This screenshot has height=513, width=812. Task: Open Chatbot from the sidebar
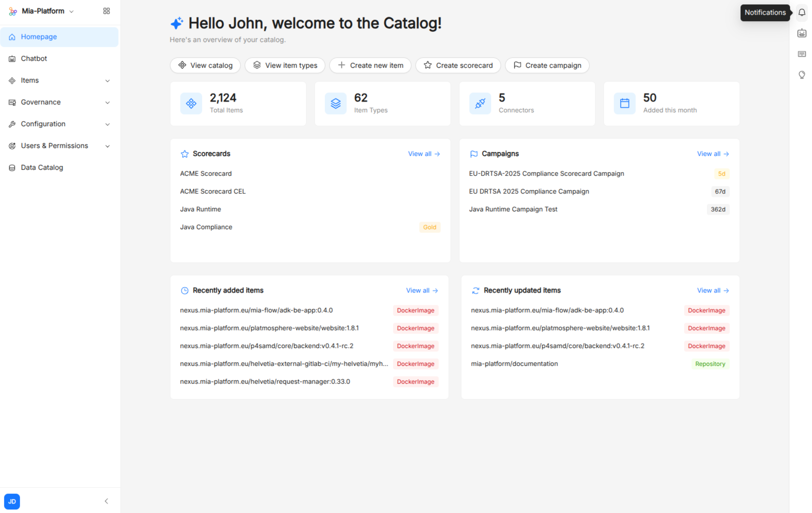[x=59, y=59]
